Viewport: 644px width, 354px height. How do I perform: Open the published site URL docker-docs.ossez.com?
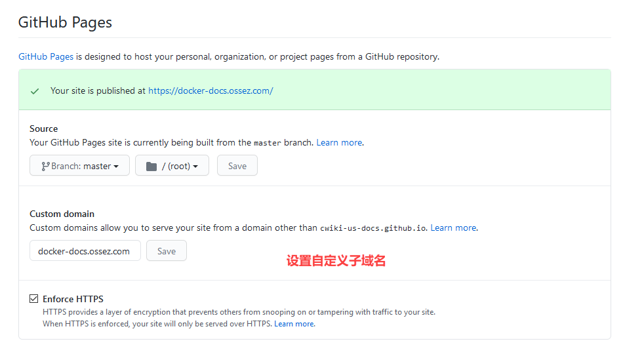pos(211,90)
